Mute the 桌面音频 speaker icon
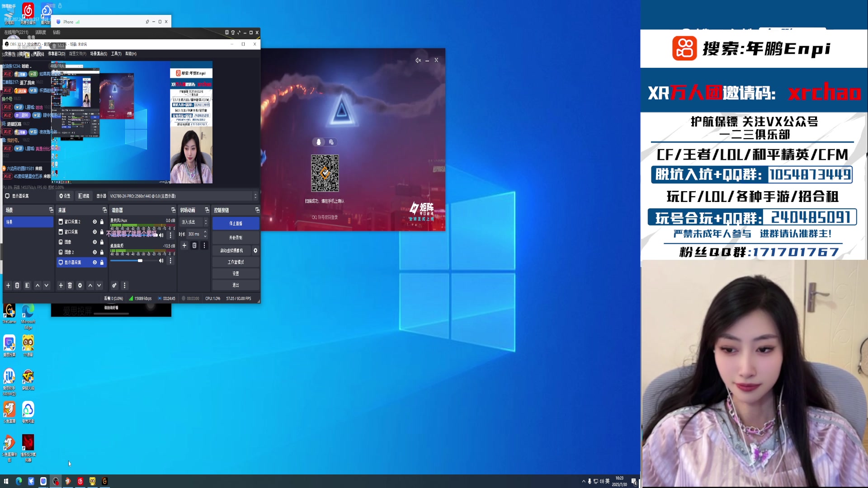Image resolution: width=868 pixels, height=488 pixels. (161, 261)
